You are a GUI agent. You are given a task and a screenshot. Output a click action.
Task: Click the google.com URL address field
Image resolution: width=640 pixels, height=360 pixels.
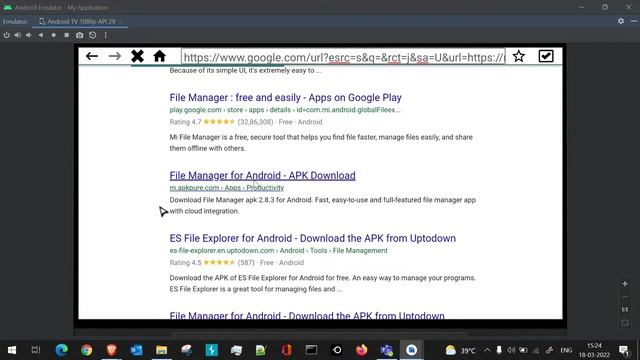pyautogui.click(x=343, y=57)
